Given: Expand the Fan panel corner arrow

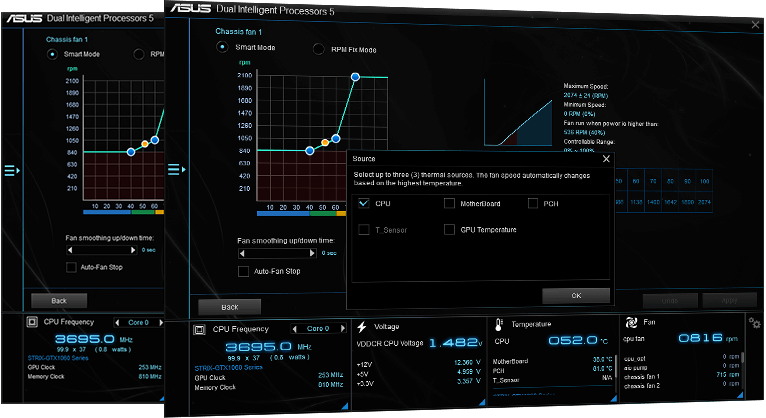Looking at the screenshot, I should (x=740, y=395).
